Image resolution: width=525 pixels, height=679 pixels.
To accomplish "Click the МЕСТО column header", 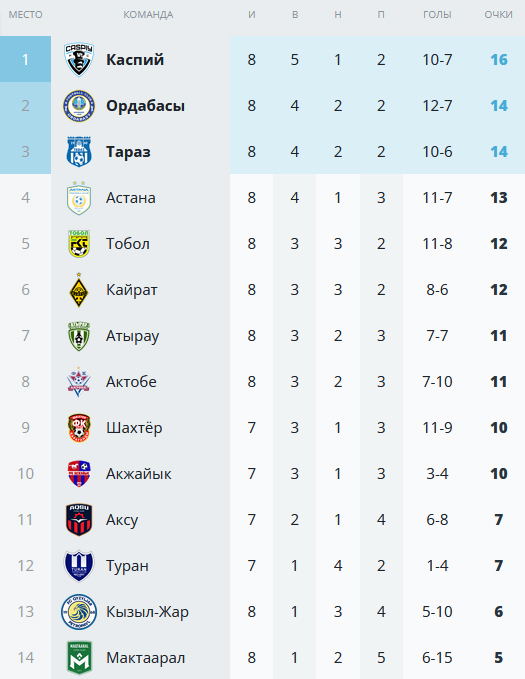I will [x=26, y=15].
